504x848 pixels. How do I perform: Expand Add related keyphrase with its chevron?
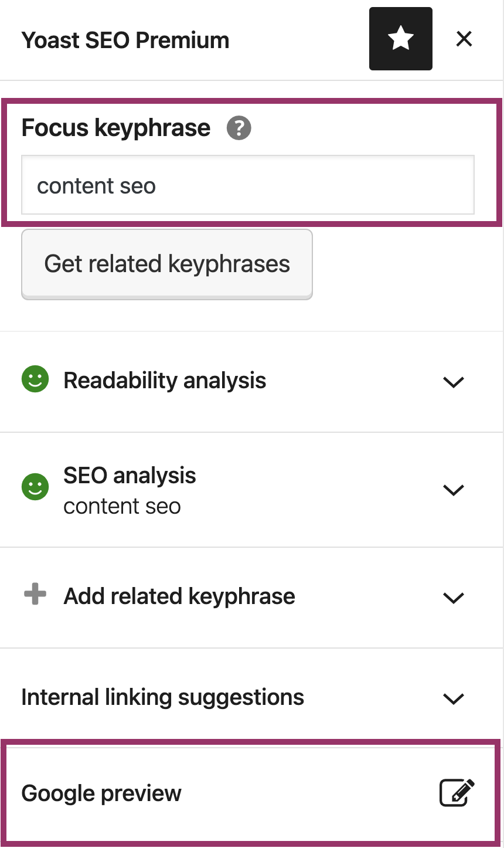(x=453, y=598)
